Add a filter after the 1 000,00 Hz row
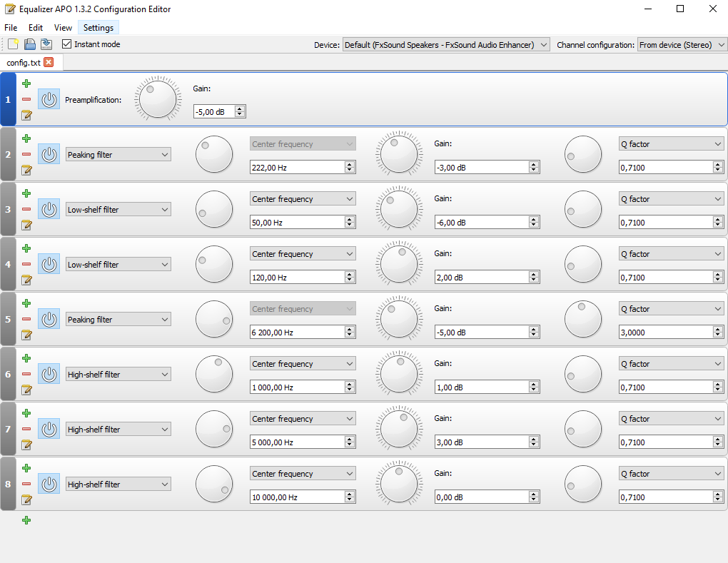The image size is (728, 563). 26,358
